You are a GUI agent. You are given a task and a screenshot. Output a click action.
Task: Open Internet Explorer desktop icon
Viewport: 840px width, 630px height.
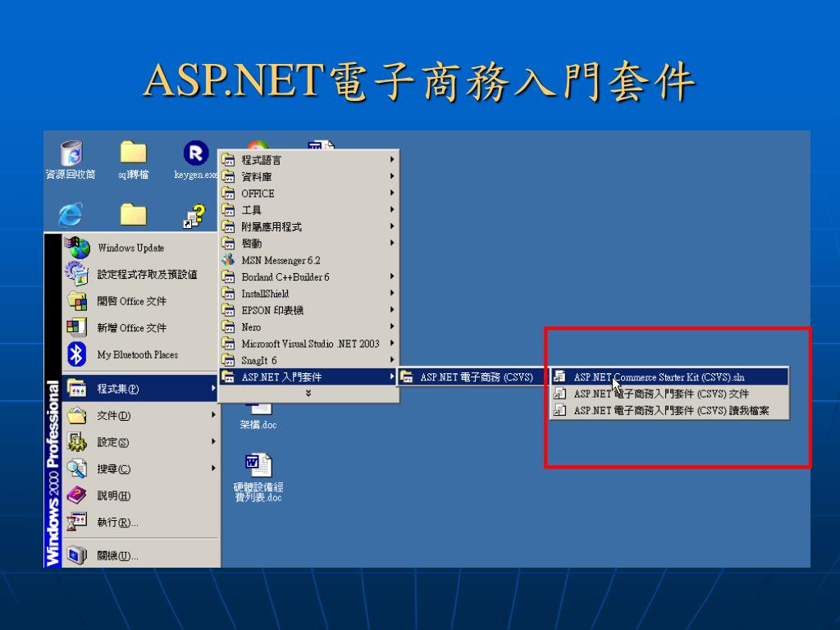71,215
